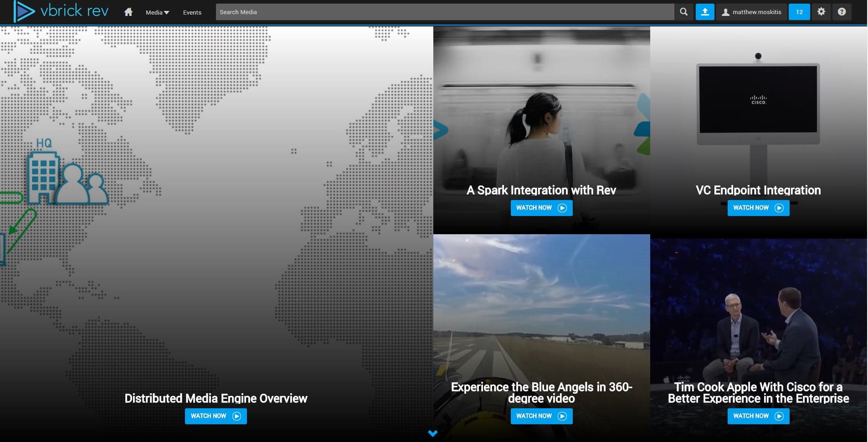The width and height of the screenshot is (868, 442).
Task: Watch Now for Distributed Media Engine Overview
Action: [216, 416]
